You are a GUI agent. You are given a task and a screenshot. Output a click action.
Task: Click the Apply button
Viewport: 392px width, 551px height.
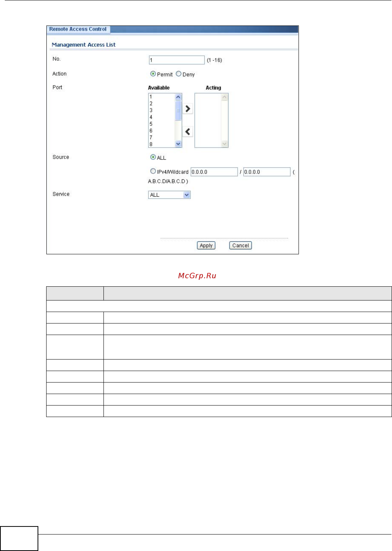tap(206, 246)
